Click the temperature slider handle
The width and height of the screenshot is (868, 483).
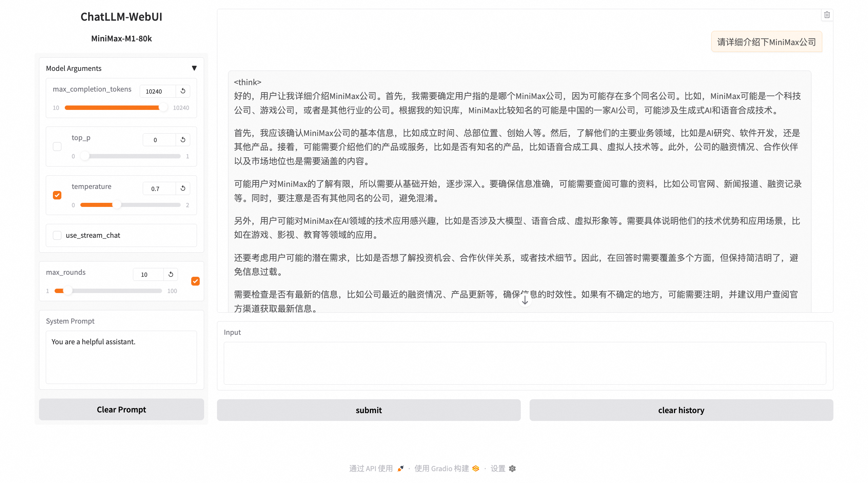[x=117, y=205]
